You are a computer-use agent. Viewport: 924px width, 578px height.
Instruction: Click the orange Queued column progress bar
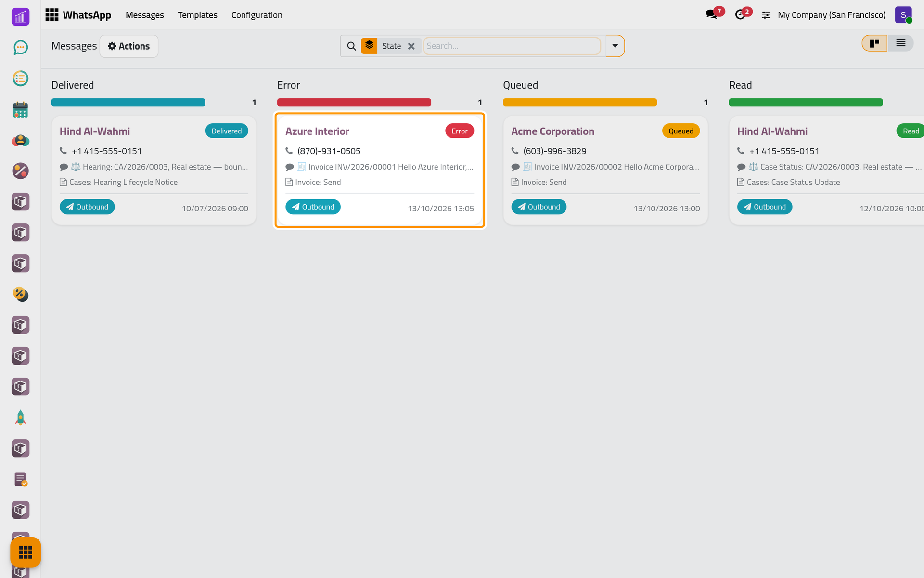[580, 103]
